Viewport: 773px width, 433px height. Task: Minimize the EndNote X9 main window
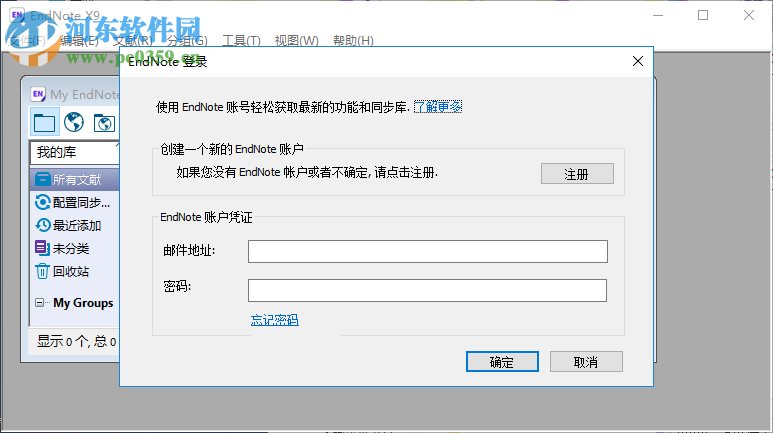[x=658, y=15]
